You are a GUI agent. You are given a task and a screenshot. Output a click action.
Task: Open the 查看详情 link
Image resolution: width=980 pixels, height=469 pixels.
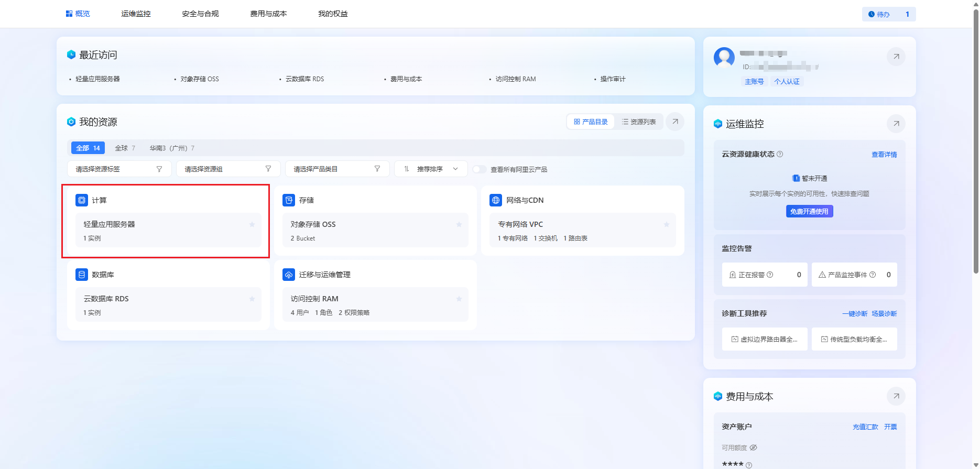884,155
